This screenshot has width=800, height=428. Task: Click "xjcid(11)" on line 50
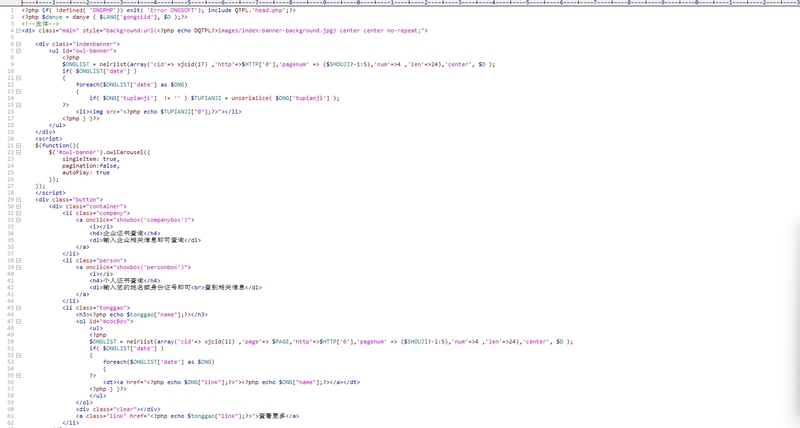tap(219, 342)
